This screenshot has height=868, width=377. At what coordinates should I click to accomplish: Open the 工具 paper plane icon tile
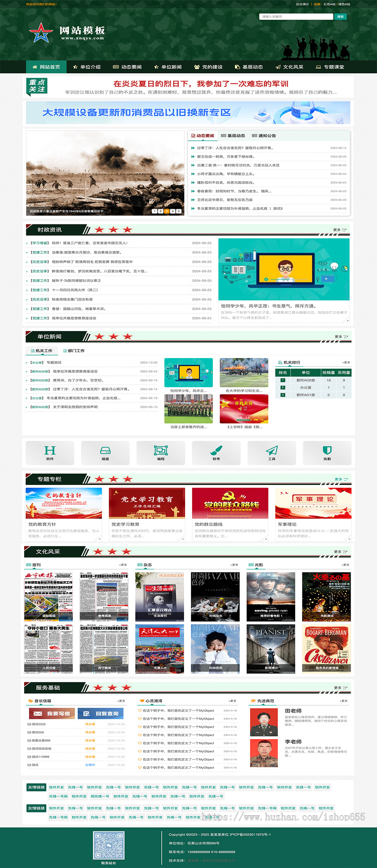[x=271, y=453]
